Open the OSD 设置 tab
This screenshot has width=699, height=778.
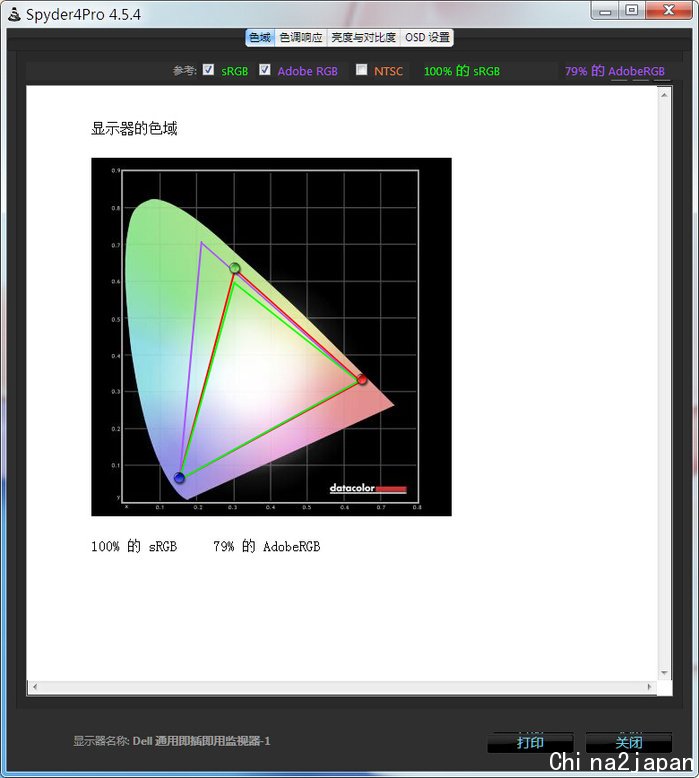pos(427,38)
